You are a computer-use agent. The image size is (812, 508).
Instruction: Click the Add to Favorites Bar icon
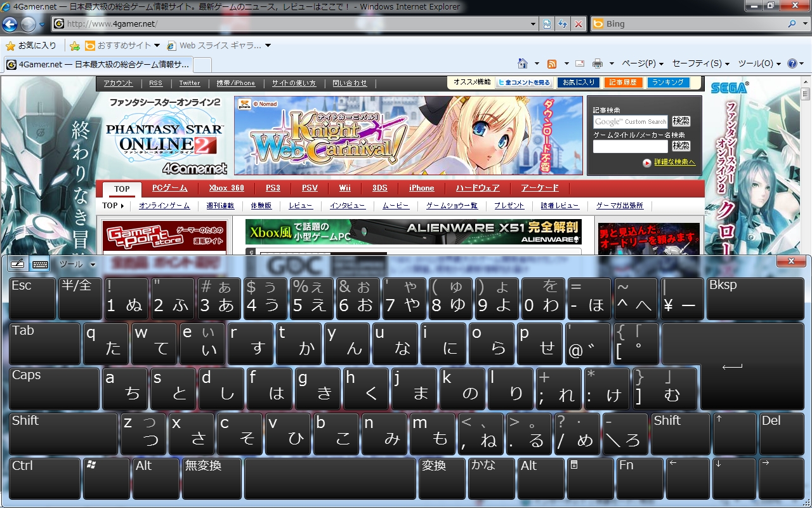tap(74, 46)
